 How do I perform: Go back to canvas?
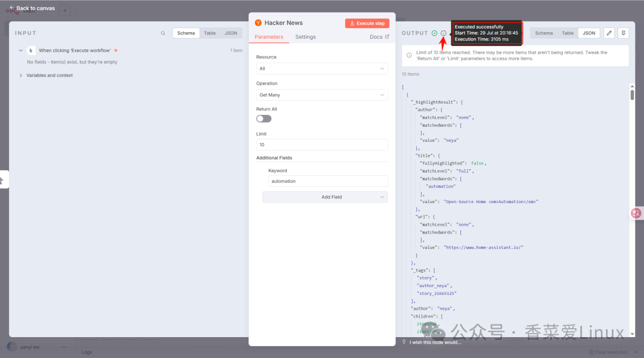[32, 8]
